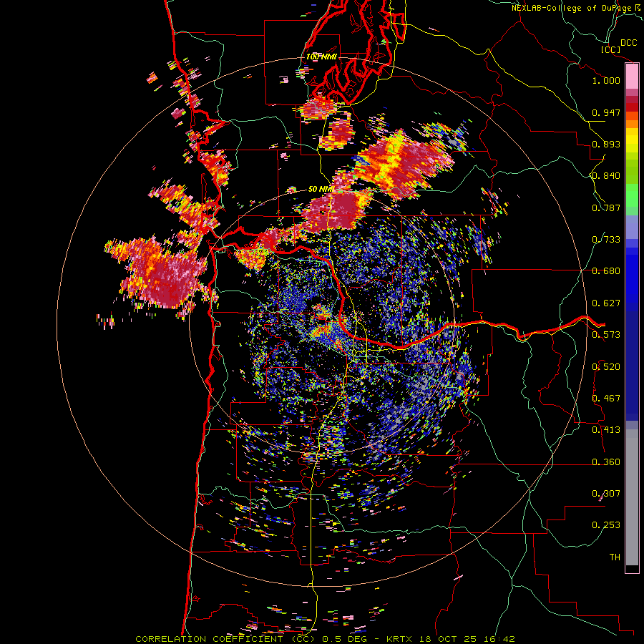
Task: Select the 0.520 legend value
Action: 606,367
